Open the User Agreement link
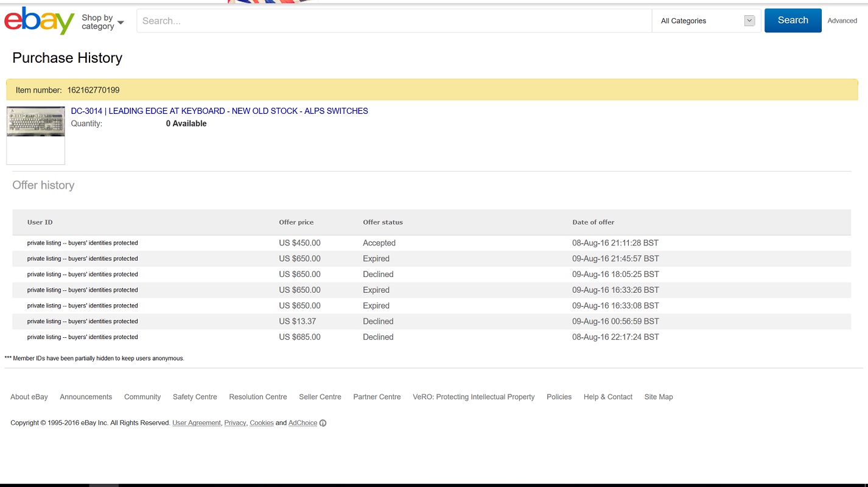The width and height of the screenshot is (868, 487). point(197,423)
